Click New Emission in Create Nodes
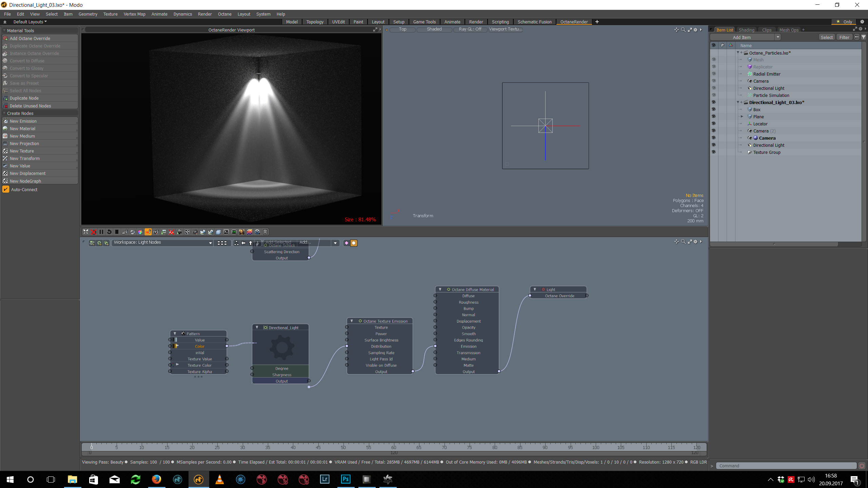This screenshot has height=488, width=868. pyautogui.click(x=23, y=121)
